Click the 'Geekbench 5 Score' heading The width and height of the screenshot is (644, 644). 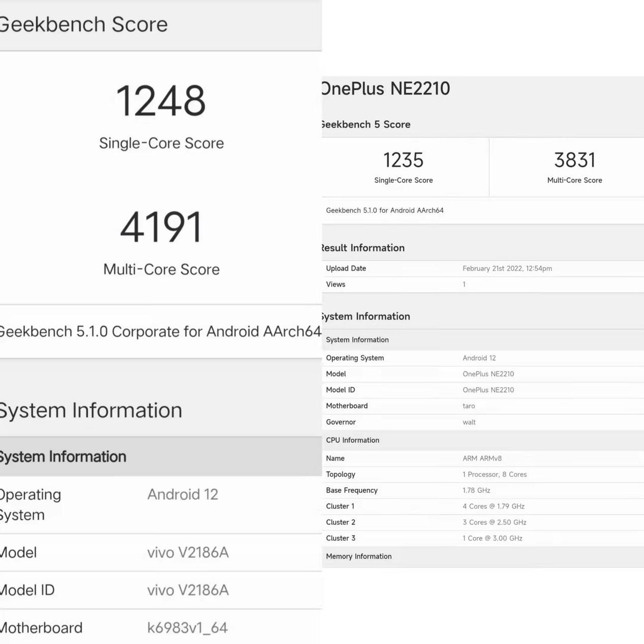point(367,125)
